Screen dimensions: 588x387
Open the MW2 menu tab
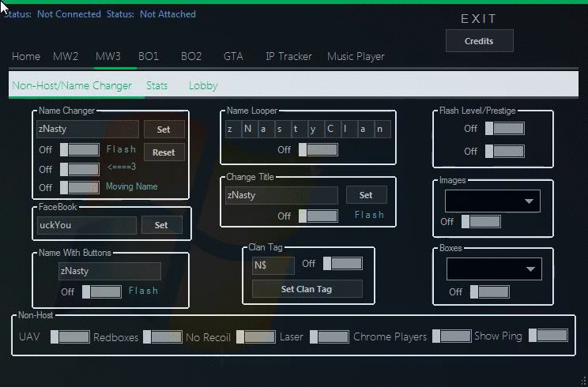[x=67, y=57]
